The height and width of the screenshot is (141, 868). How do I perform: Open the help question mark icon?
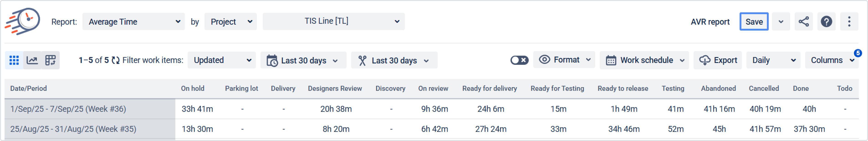[x=826, y=22]
